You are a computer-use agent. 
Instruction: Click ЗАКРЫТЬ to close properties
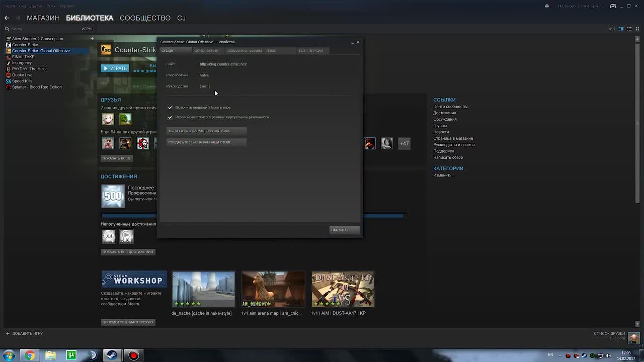(345, 230)
